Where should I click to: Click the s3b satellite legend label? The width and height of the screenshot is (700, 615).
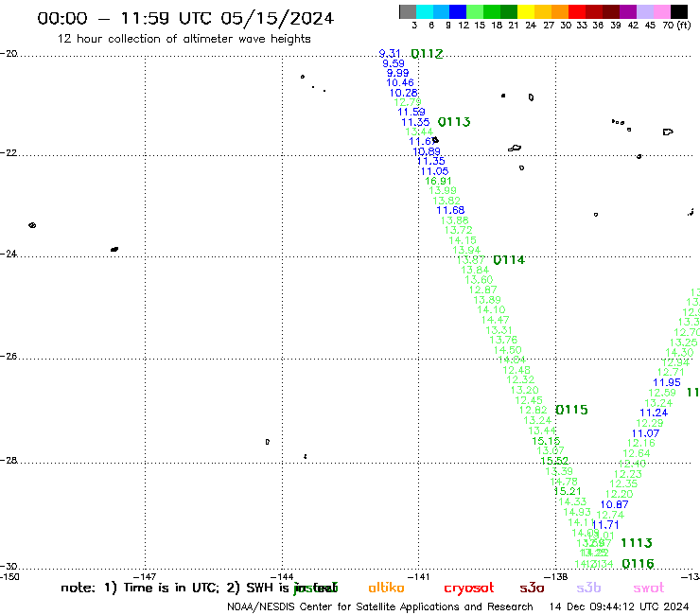click(x=588, y=588)
